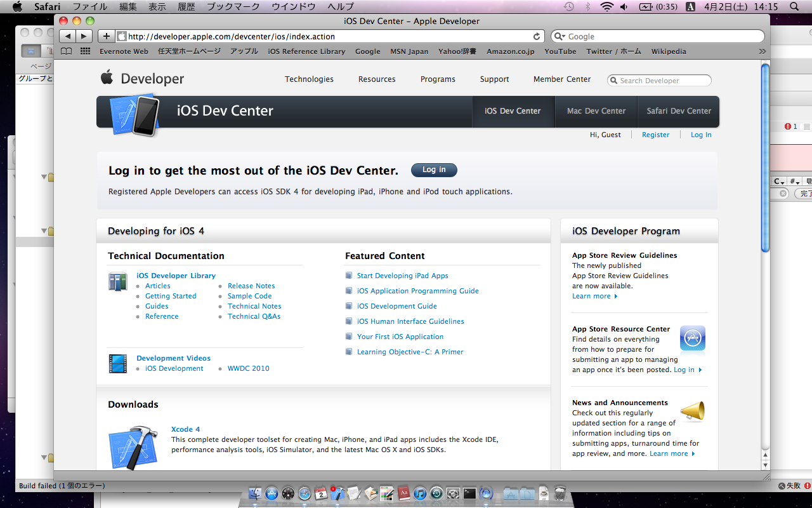This screenshot has height=508, width=812.
Task: Open the Trash in the Dock
Action: [560, 493]
